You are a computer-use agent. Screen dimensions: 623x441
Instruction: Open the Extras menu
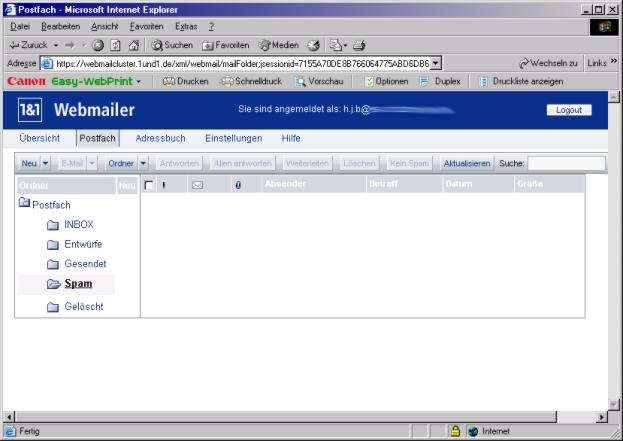tap(185, 26)
